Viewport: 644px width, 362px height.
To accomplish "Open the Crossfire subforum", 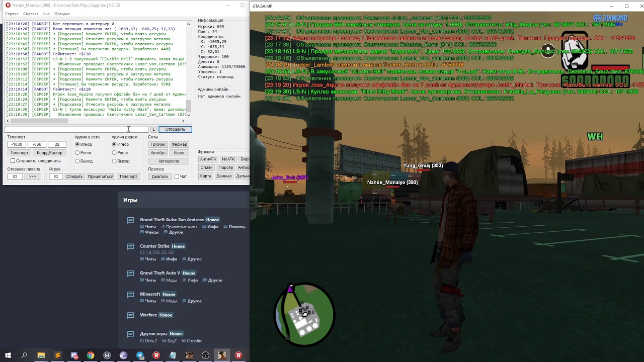I will tap(191, 341).
